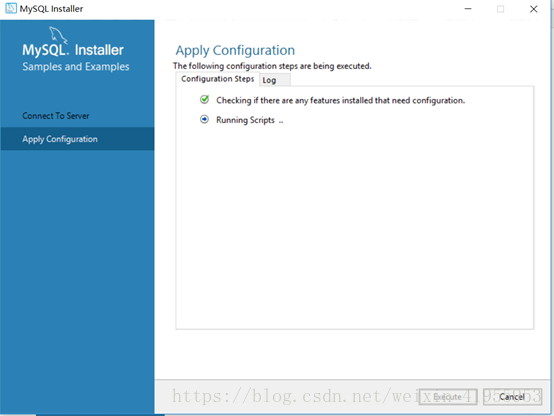This screenshot has height=416, width=554.
Task: Select Apply Configuration in the sidebar
Action: [x=77, y=139]
